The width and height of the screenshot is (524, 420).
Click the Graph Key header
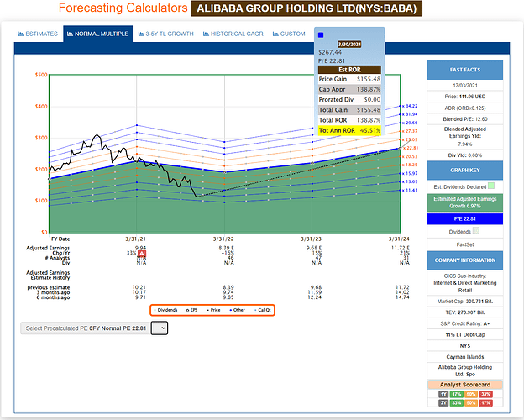point(465,171)
